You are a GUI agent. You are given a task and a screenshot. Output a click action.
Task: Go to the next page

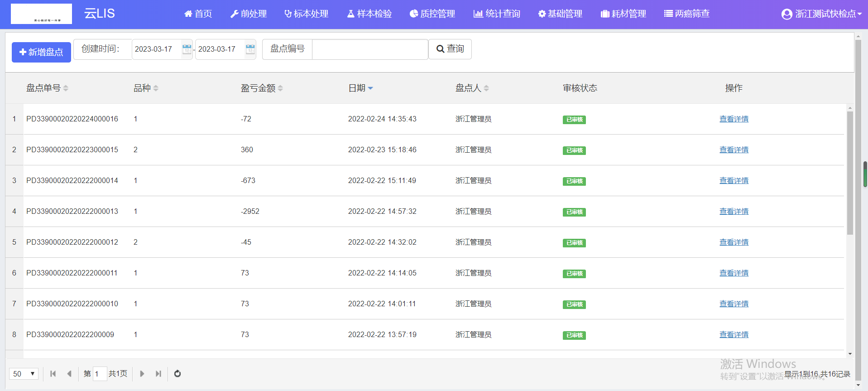click(x=142, y=374)
